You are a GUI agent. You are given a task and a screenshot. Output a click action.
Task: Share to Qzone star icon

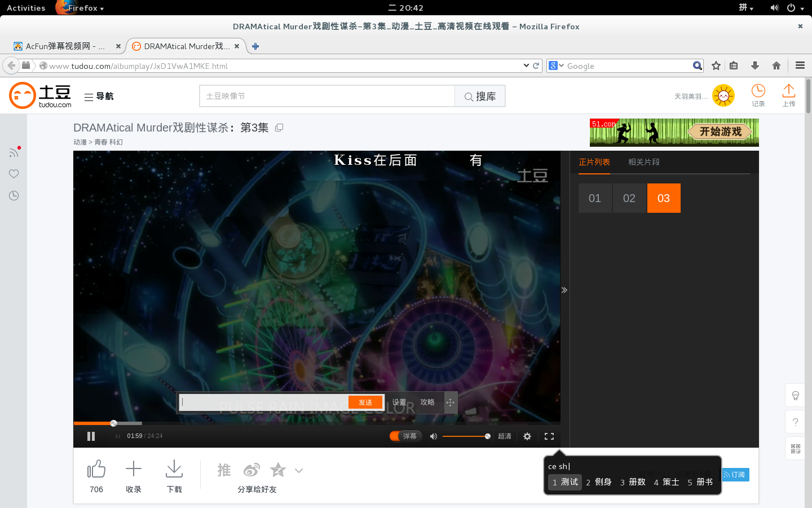point(278,470)
